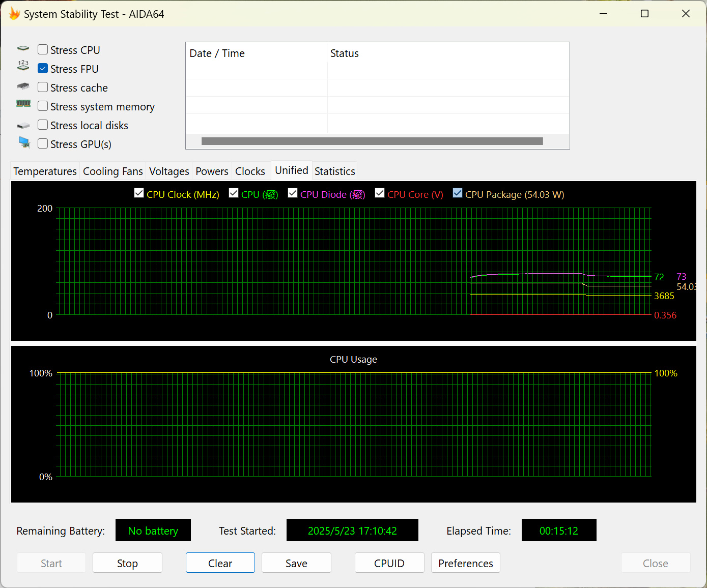Click the local disk drive icon

[23, 125]
